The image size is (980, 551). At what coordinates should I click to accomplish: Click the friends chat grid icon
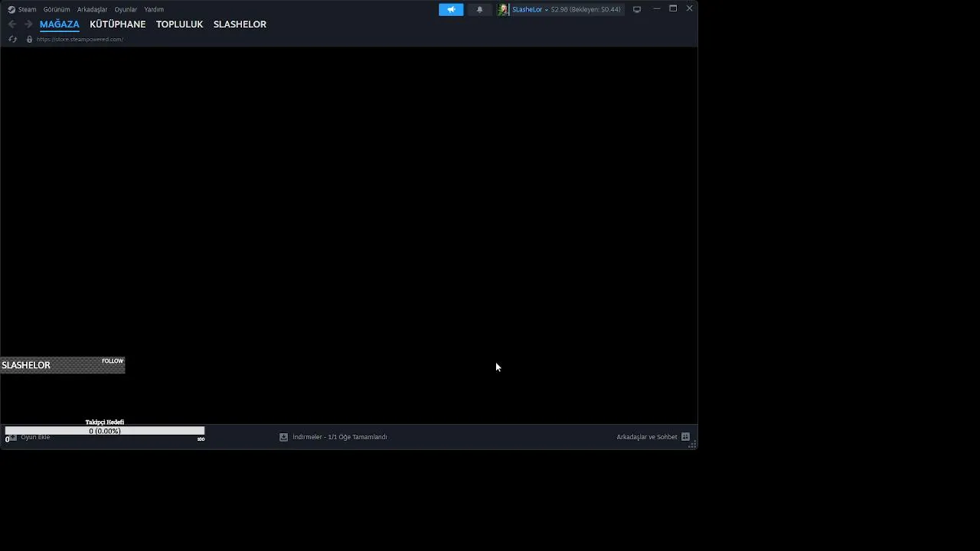point(685,437)
